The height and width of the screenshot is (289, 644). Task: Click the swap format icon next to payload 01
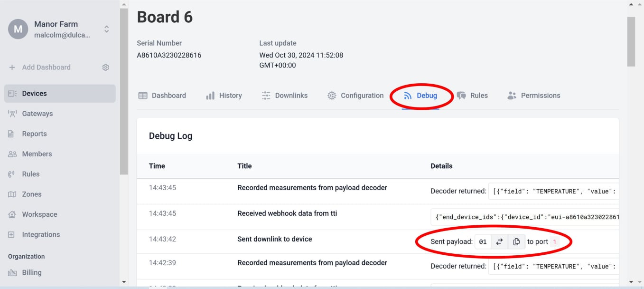[x=499, y=242]
